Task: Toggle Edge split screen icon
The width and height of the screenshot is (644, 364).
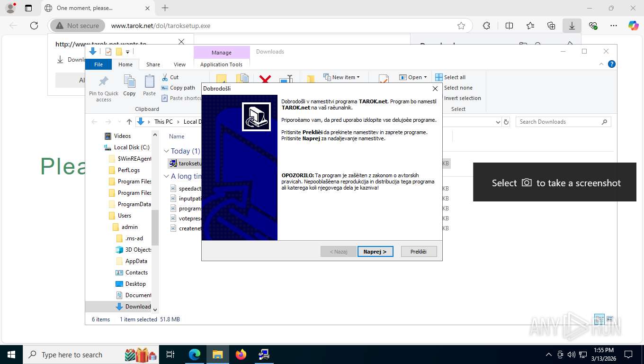Action: point(510,26)
